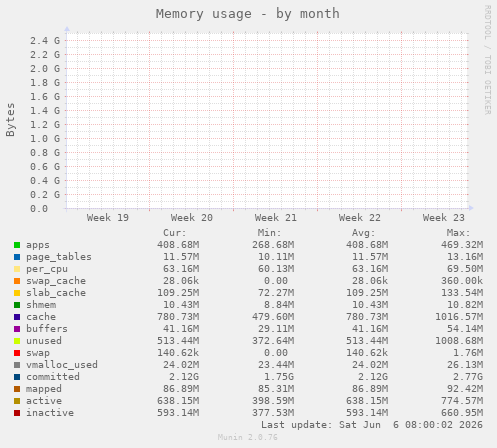Click the swap Max value 1.76M
This screenshot has width=497, height=448.
click(x=468, y=353)
